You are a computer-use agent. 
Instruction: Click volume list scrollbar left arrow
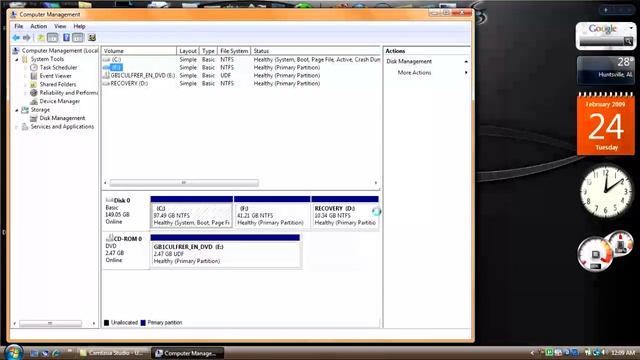pos(105,183)
